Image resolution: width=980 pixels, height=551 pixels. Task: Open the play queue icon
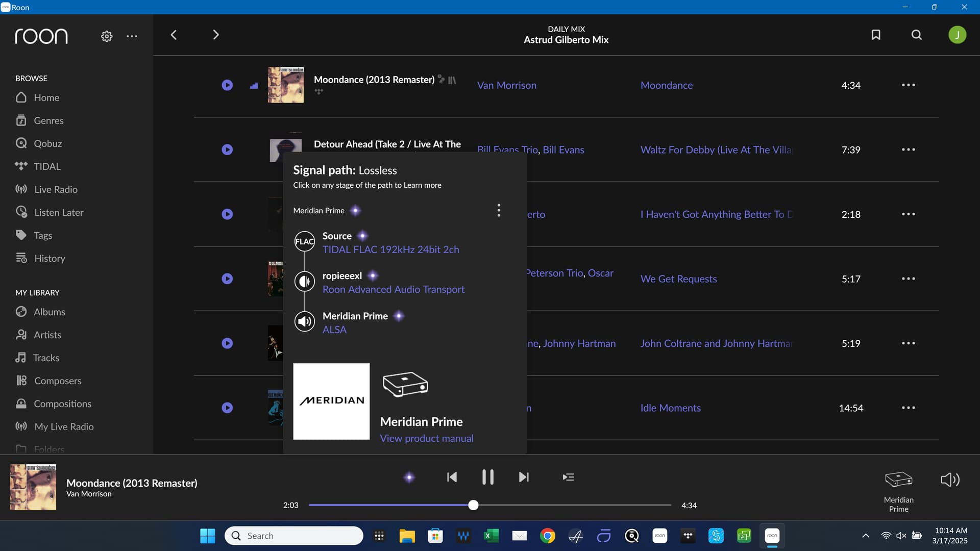click(x=568, y=477)
